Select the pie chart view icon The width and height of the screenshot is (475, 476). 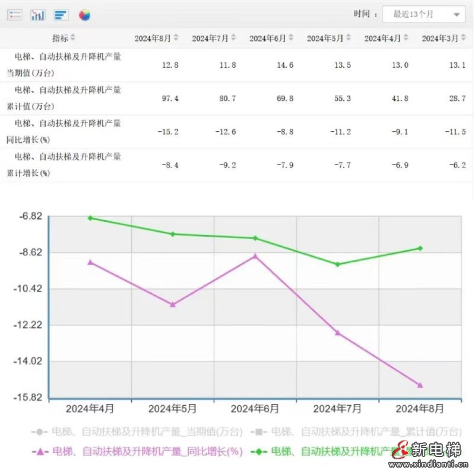click(x=84, y=14)
